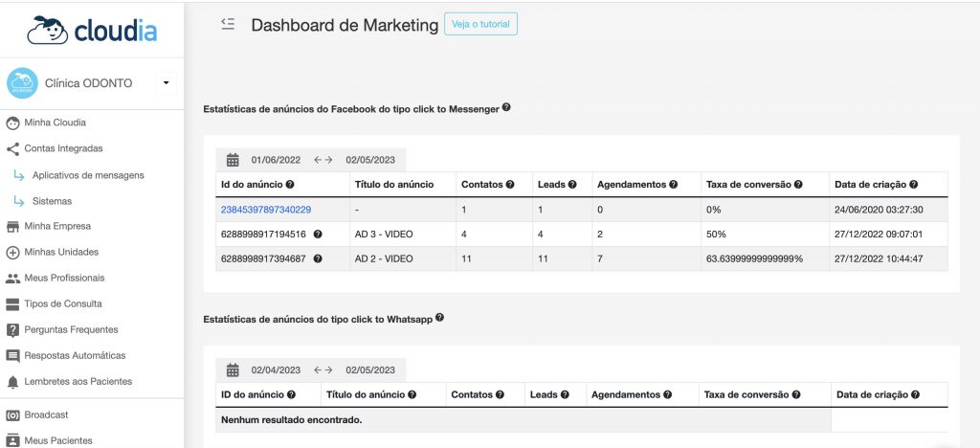Click help icon next to Id do anúncio

[x=290, y=185]
